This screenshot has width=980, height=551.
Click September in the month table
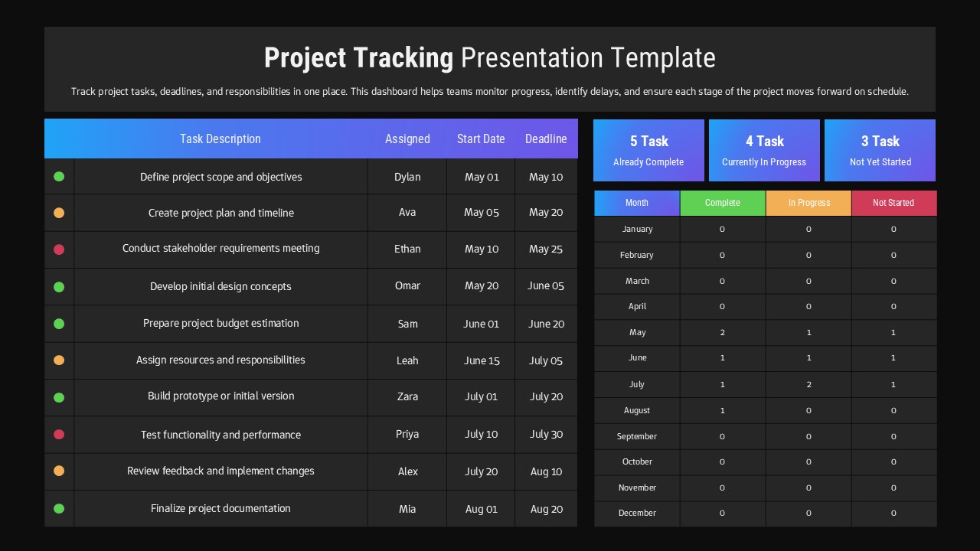[x=637, y=436]
